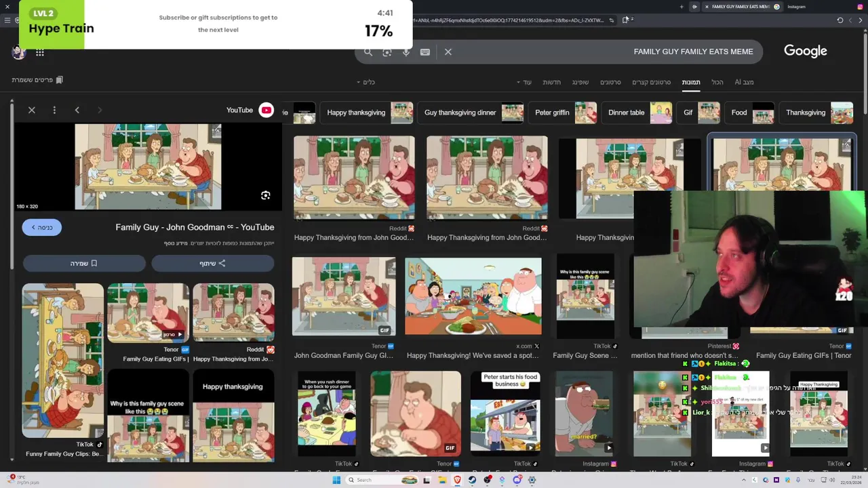Open File Explorer from taskbar

[x=442, y=480]
